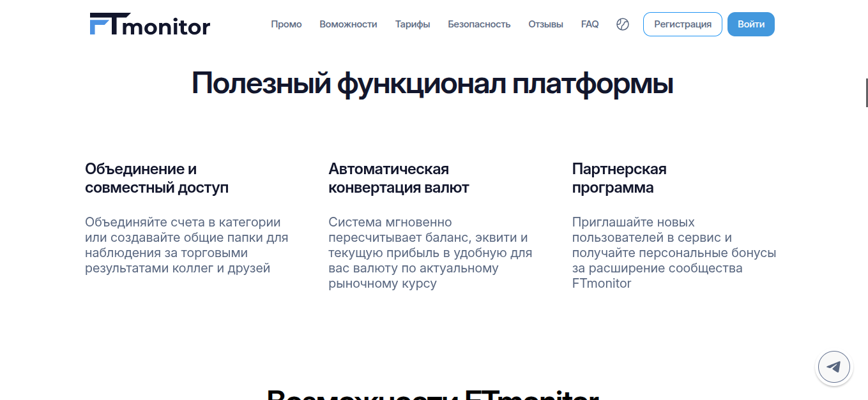Go to the Промо section
Screen dimensions: 868x400
pos(286,24)
